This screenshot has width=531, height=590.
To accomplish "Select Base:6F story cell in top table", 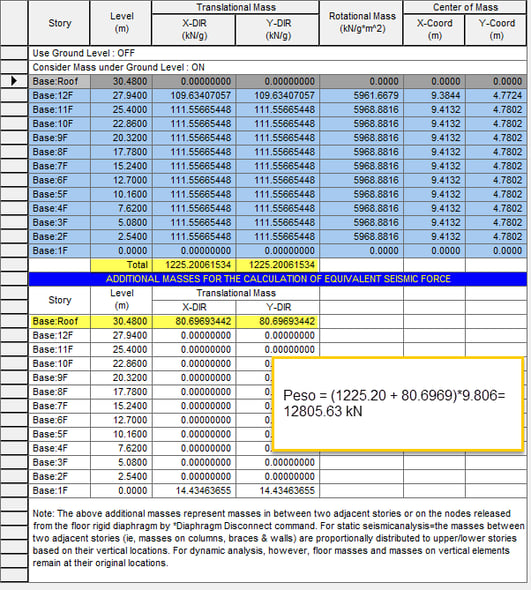I will pyautogui.click(x=59, y=180).
